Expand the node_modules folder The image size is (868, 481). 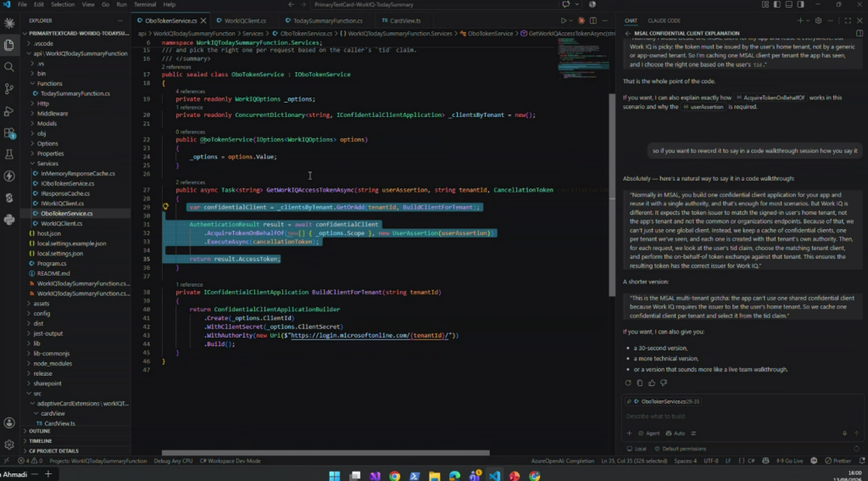(x=53, y=364)
